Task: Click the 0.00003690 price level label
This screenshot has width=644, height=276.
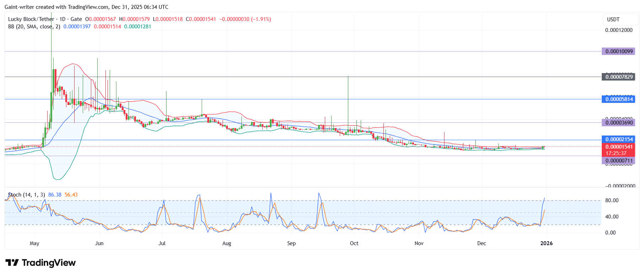Action: (x=619, y=123)
